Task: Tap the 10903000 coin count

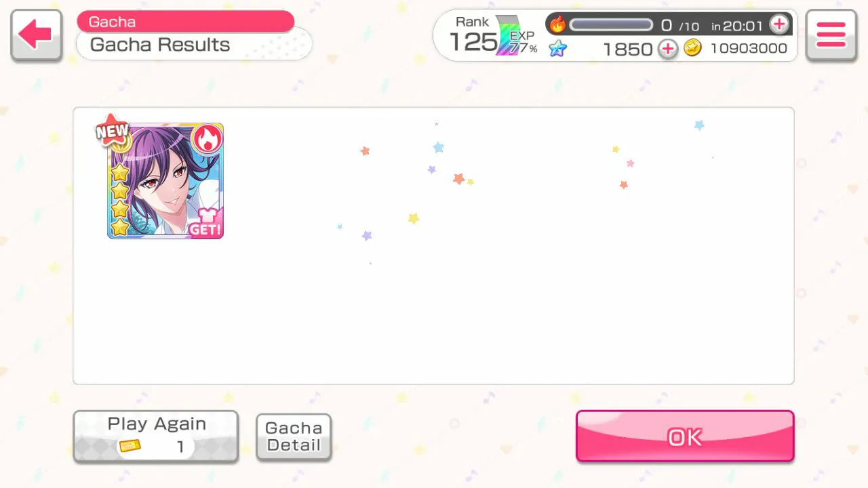Action: point(749,48)
